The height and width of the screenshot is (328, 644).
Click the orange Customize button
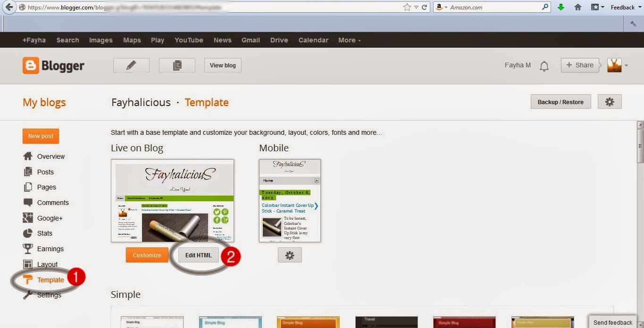pos(147,255)
